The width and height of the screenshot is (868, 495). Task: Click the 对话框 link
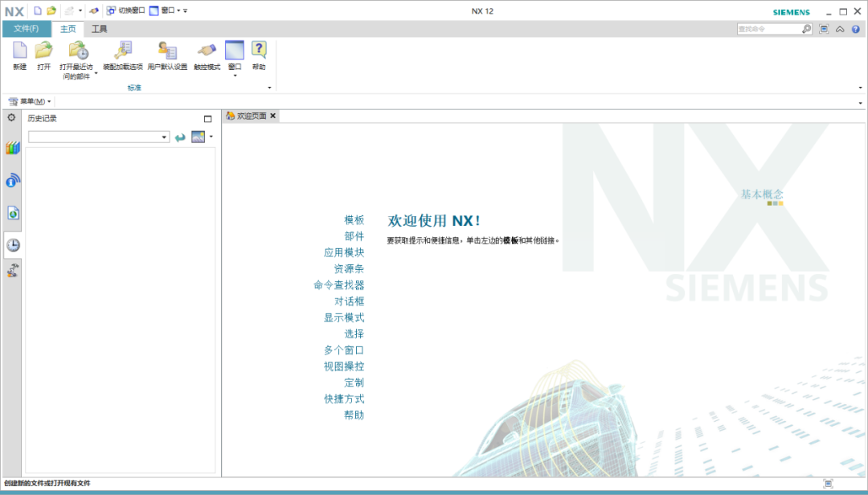350,301
